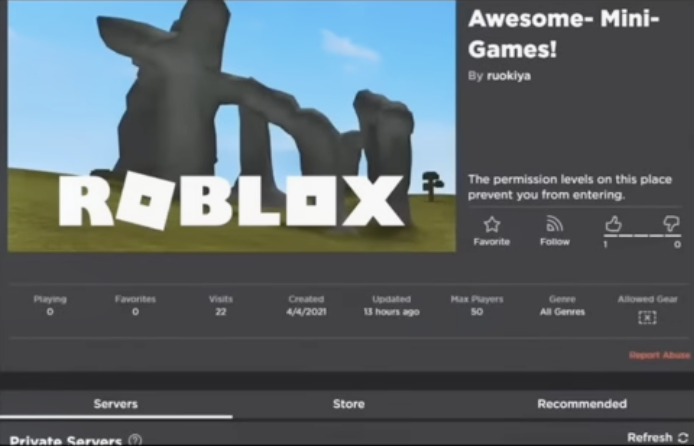This screenshot has height=446, width=694.
Task: Click the Private Servers heading
Action: click(x=66, y=441)
